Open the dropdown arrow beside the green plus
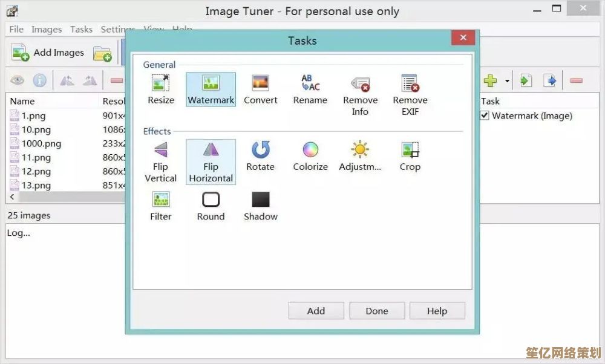Image resolution: width=605 pixels, height=364 pixels. (x=507, y=81)
